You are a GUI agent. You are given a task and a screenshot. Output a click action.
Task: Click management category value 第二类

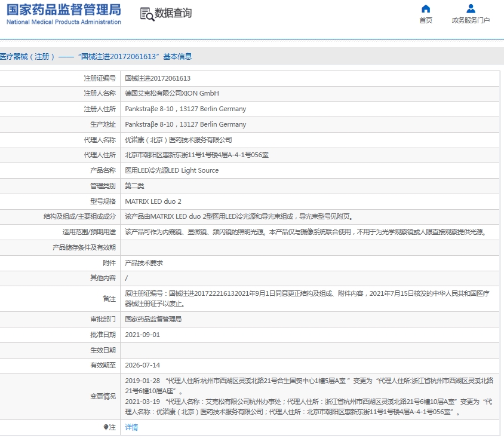[134, 186]
